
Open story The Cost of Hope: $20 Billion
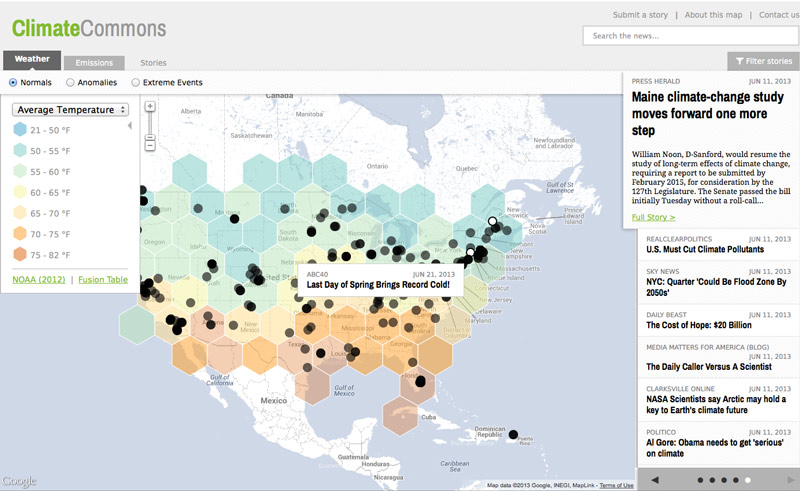(698, 325)
